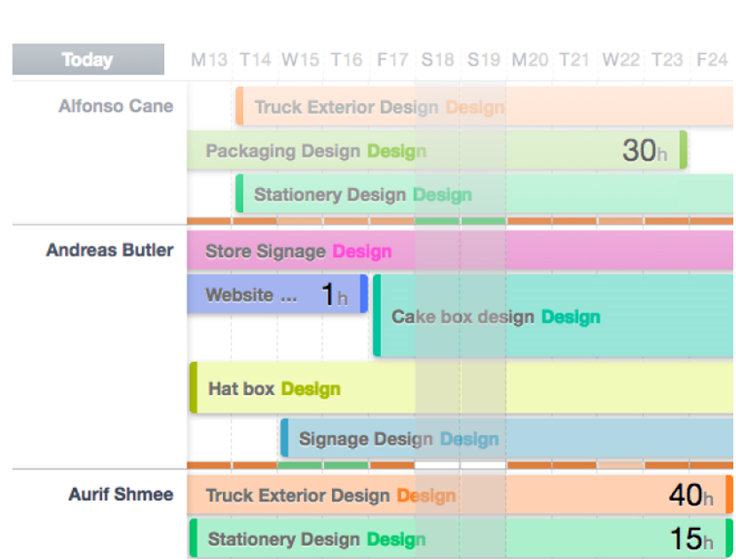Click the blue end handle of Website booking
This screenshot has height=560, width=736.
point(364,295)
